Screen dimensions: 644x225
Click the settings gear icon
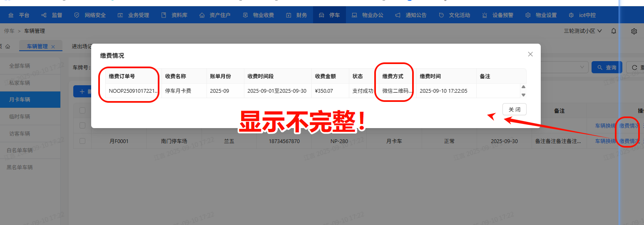click(634, 31)
